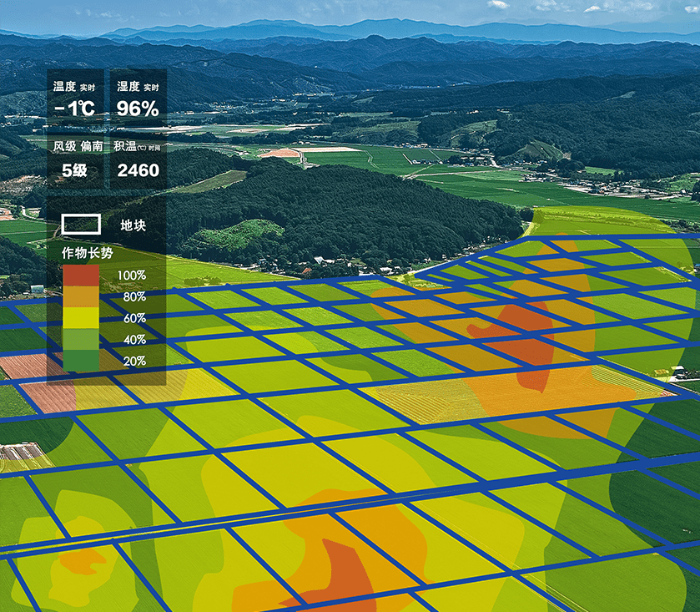
Task: Select the 5级 wind level value
Action: 74,171
